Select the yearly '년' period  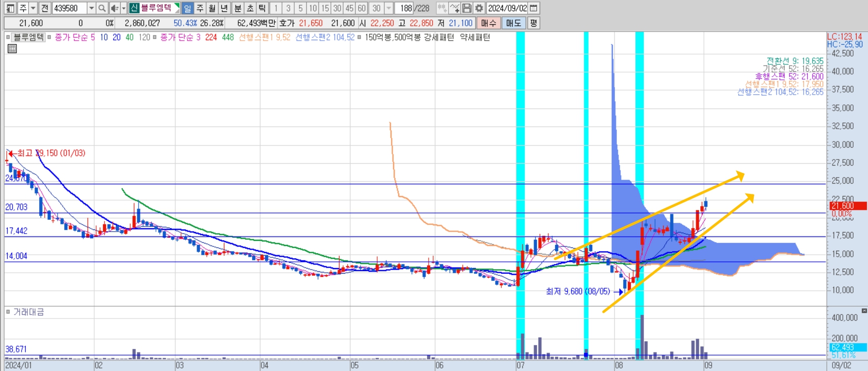click(224, 8)
